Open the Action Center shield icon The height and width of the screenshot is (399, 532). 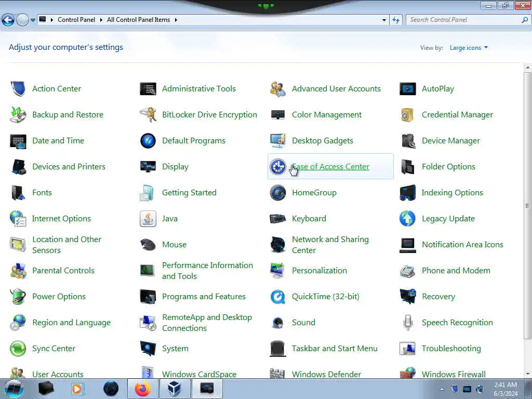(18, 89)
